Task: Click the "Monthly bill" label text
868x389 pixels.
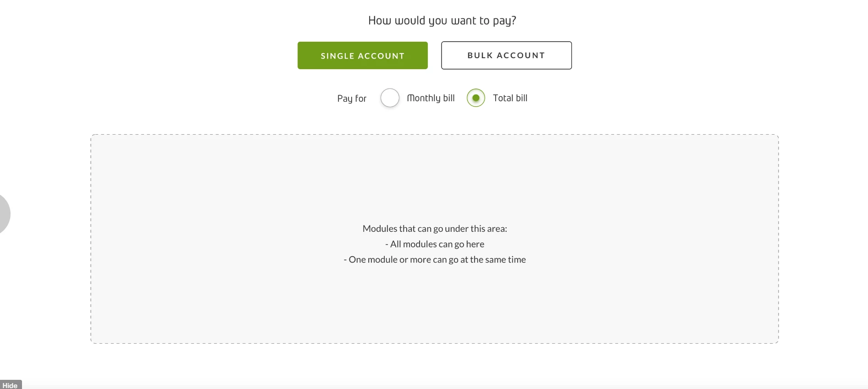Action: coord(431,98)
